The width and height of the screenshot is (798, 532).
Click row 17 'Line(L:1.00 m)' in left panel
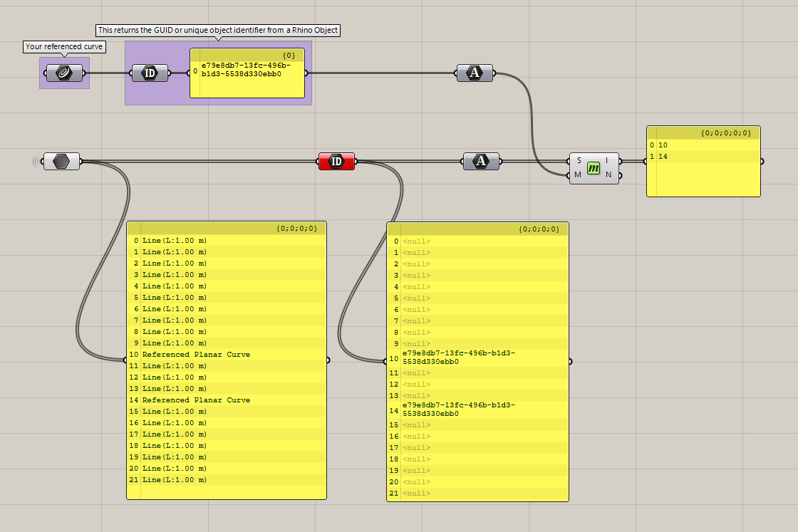[x=227, y=434]
